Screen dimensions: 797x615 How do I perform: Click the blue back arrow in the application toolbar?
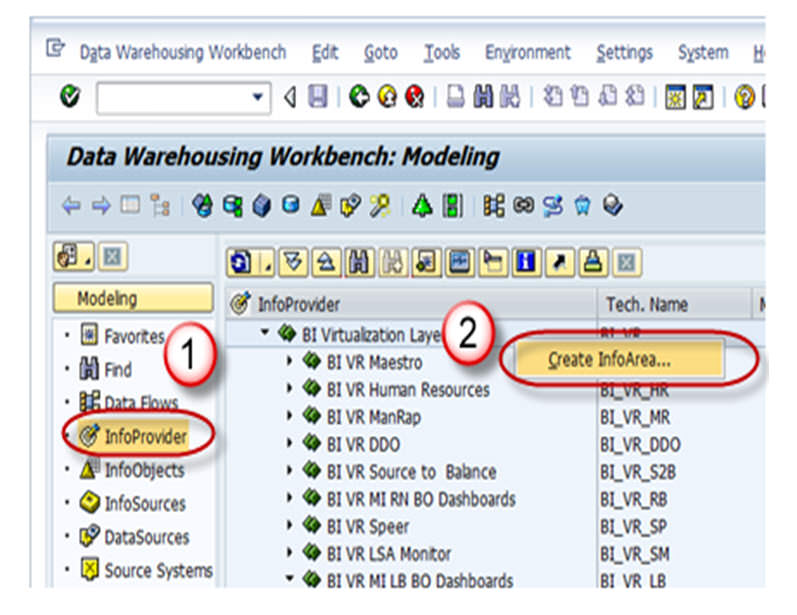pos(71,205)
